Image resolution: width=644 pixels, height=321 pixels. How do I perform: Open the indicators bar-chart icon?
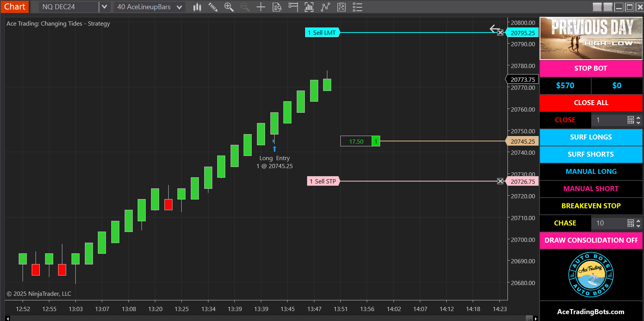coord(309,7)
